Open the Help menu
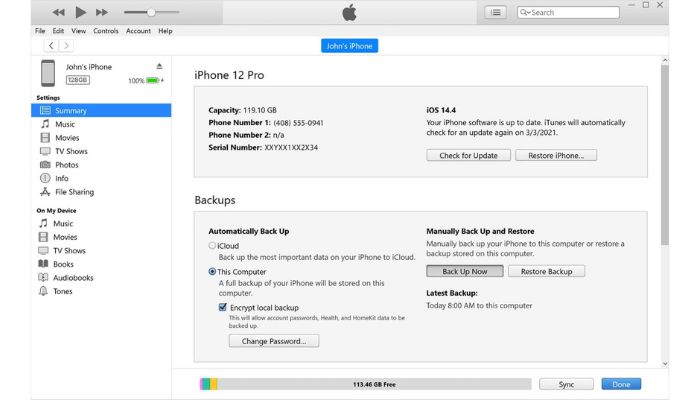 point(165,31)
